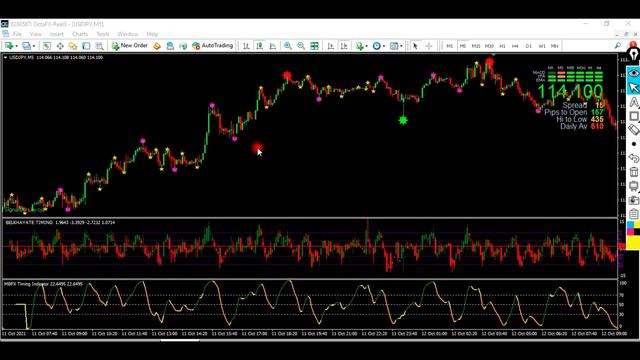Select the rectangle shape tool in sidebar
The width and height of the screenshot is (640, 360).
coord(633,116)
